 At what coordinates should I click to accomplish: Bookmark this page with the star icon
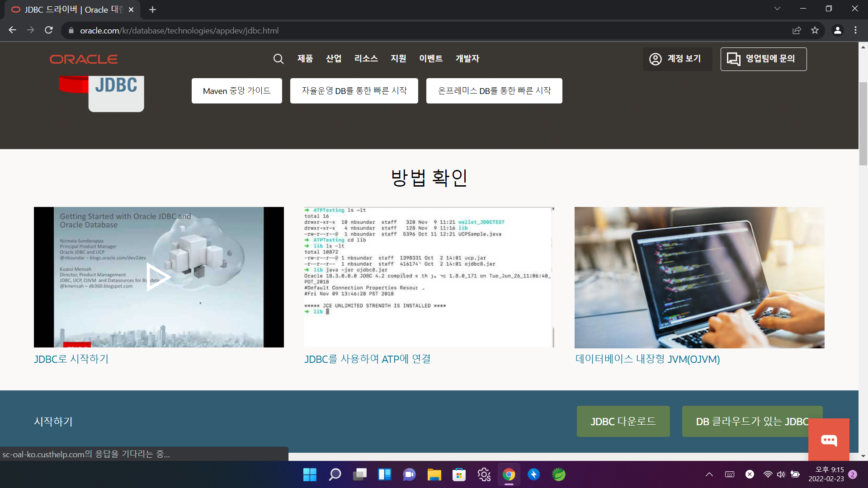[815, 30]
